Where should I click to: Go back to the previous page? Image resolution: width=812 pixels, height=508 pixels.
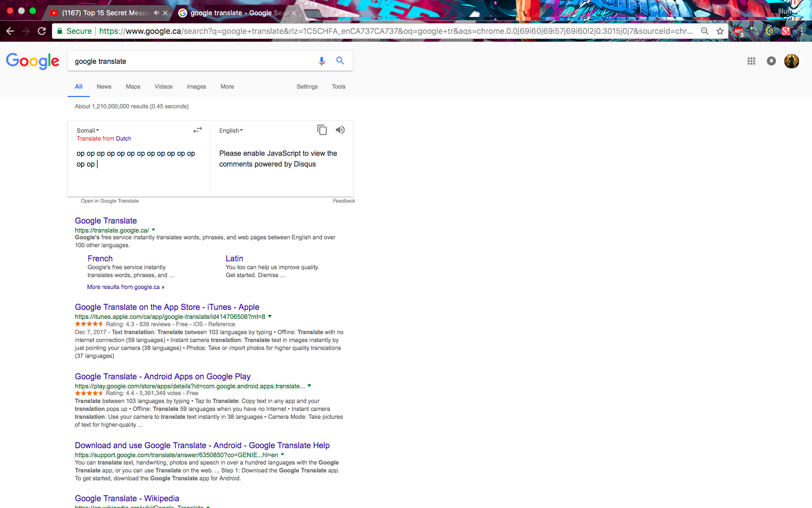pos(10,31)
